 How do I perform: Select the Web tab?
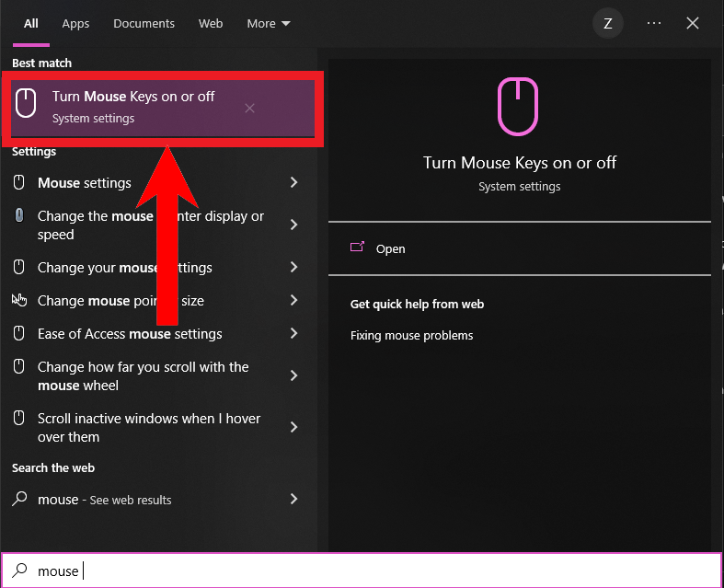pyautogui.click(x=211, y=24)
